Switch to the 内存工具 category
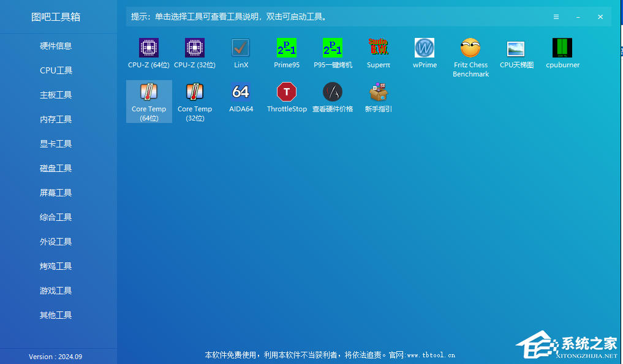Screen dimensions: 623x364 click(56, 119)
